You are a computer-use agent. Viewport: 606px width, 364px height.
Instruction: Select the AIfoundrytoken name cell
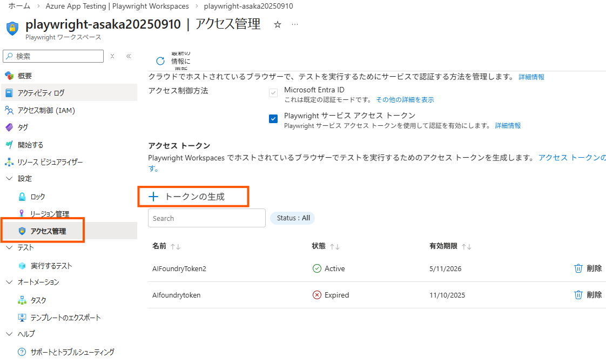(176, 295)
